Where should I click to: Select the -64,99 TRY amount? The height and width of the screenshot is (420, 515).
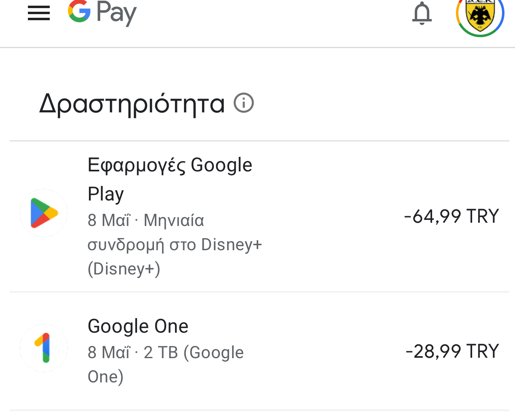(x=452, y=216)
